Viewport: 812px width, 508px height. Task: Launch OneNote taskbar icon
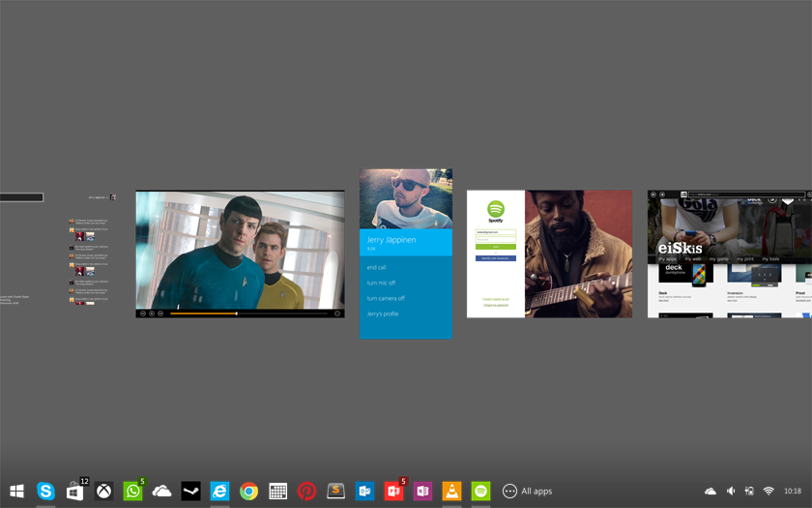coord(423,491)
